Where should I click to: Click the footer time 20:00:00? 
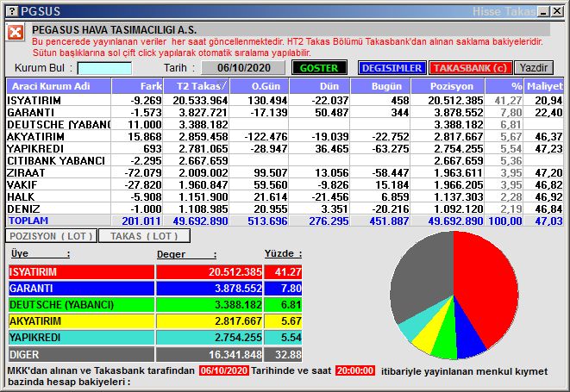(355, 370)
